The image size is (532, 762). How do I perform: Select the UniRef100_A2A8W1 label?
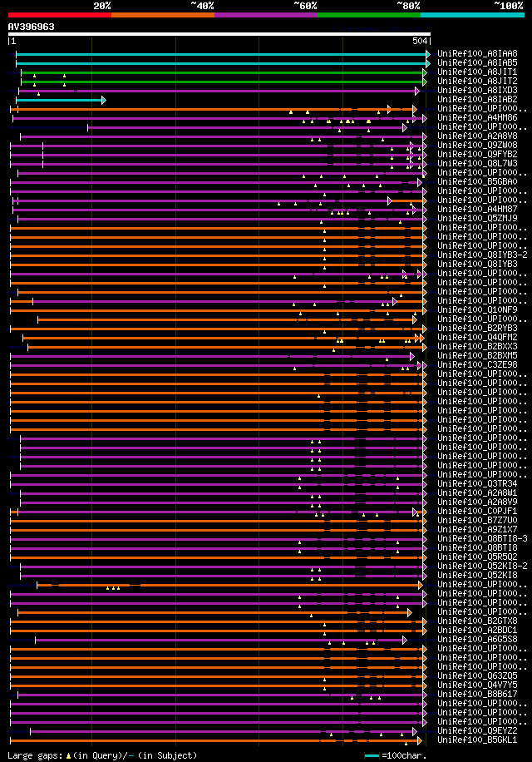point(477,492)
